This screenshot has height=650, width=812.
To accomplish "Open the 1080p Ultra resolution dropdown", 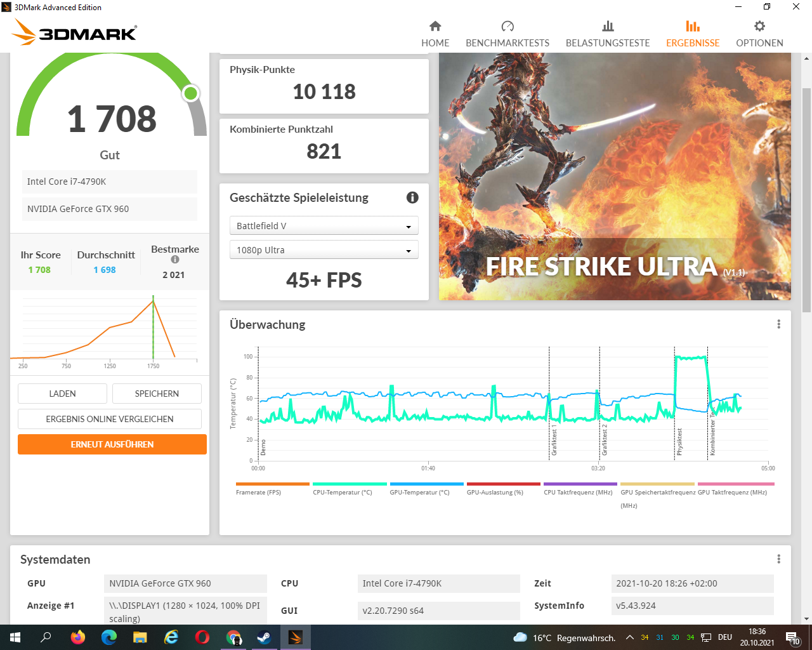I will coord(324,250).
